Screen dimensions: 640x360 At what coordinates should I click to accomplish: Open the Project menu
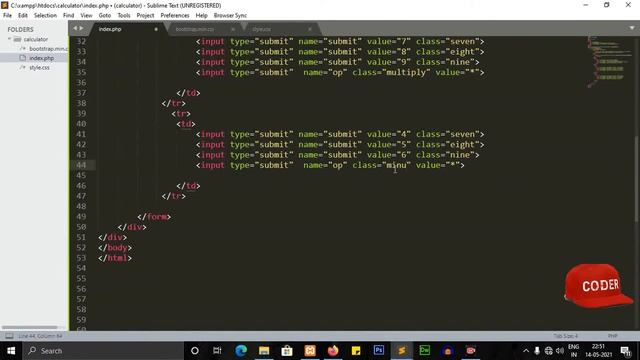coord(145,16)
